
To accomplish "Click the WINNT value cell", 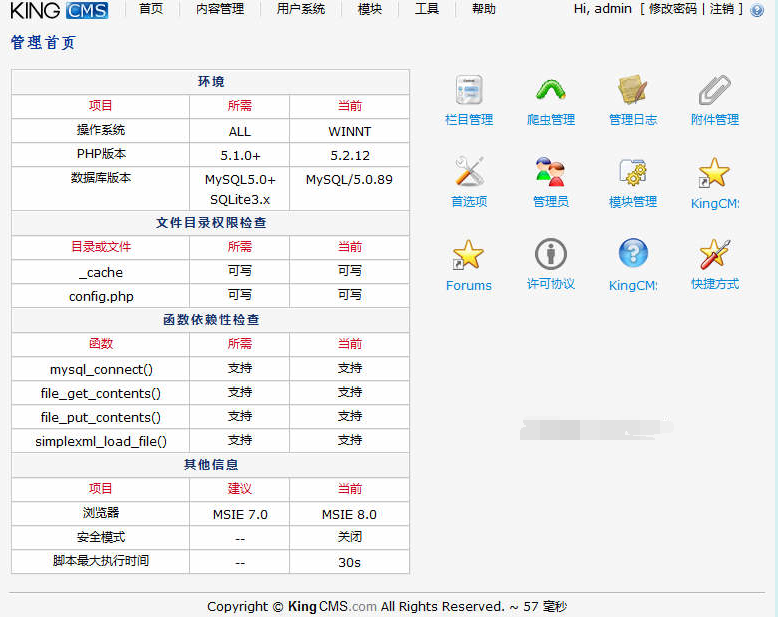I will pos(349,131).
